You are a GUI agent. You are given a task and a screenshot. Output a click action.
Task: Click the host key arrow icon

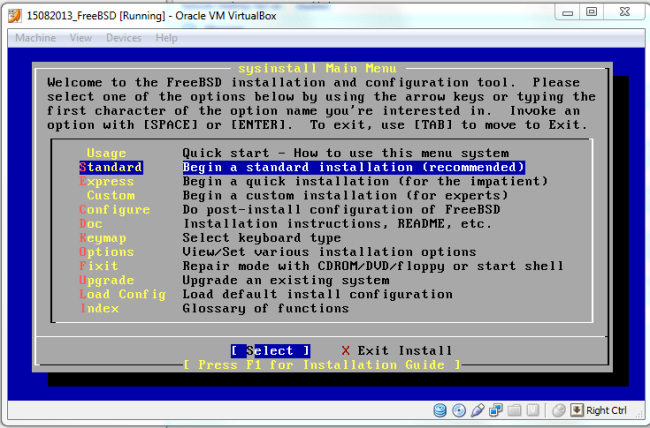[576, 411]
